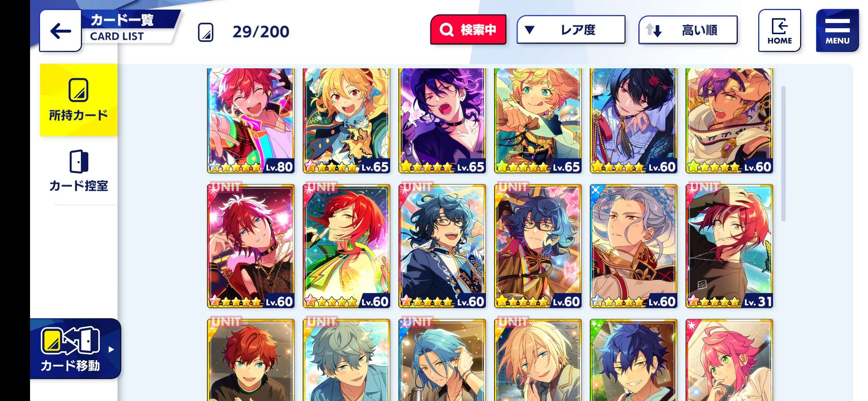Image resolution: width=868 pixels, height=401 pixels.
Task: Choose the glasses blue-haired laughing Lv.60 card
Action: tap(442, 246)
